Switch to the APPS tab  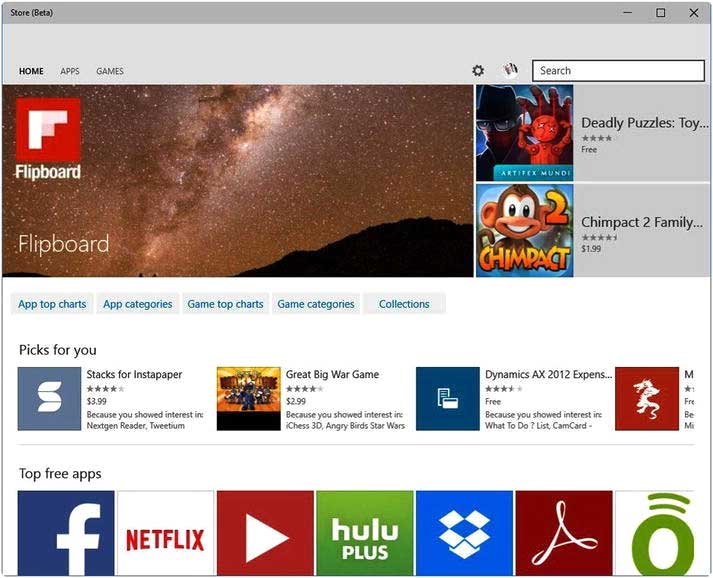click(70, 72)
